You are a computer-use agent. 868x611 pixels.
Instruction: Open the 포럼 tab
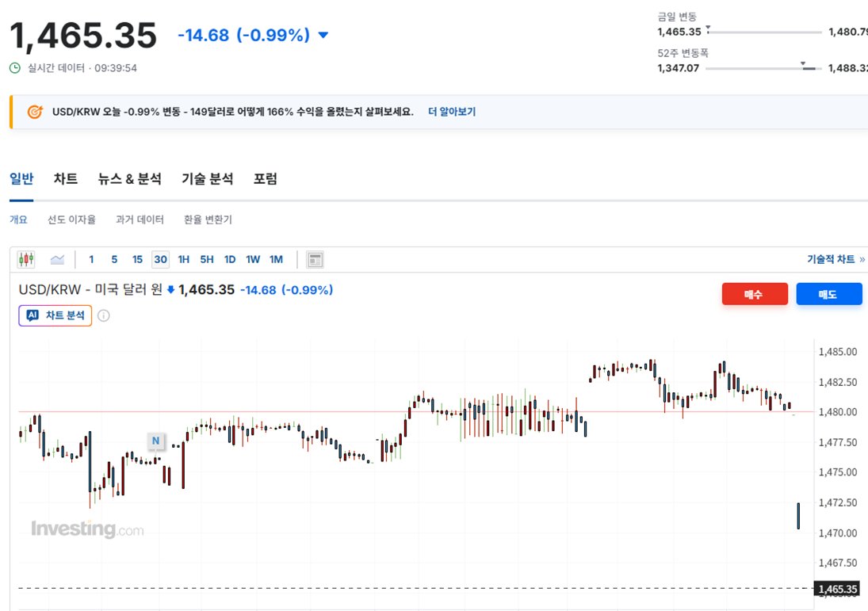pos(266,179)
